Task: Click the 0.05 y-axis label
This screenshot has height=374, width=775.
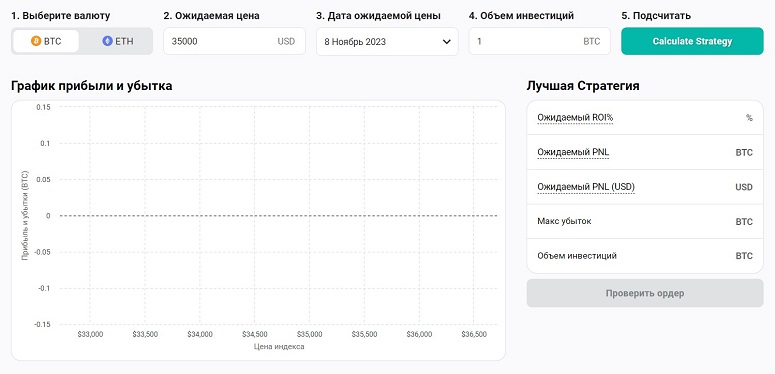Action: [x=43, y=179]
